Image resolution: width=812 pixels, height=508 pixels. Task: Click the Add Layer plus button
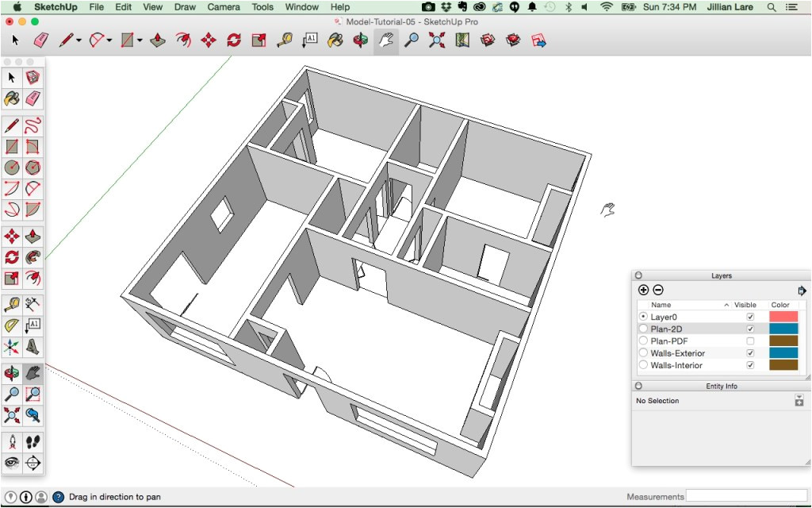pyautogui.click(x=643, y=291)
